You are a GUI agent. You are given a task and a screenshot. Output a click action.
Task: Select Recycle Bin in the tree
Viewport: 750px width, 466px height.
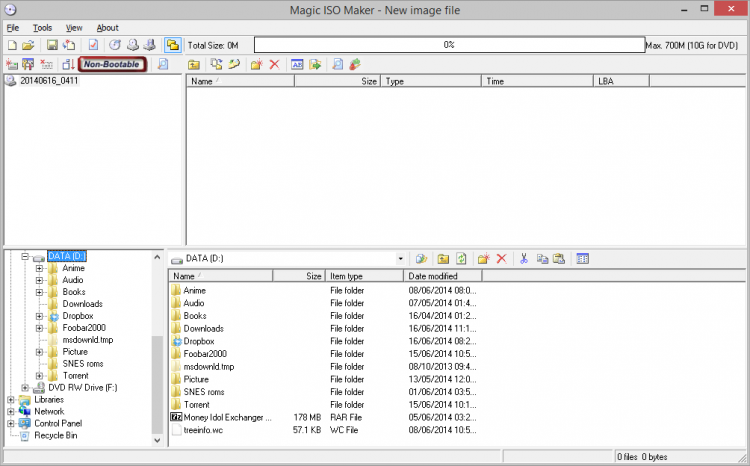coord(55,435)
